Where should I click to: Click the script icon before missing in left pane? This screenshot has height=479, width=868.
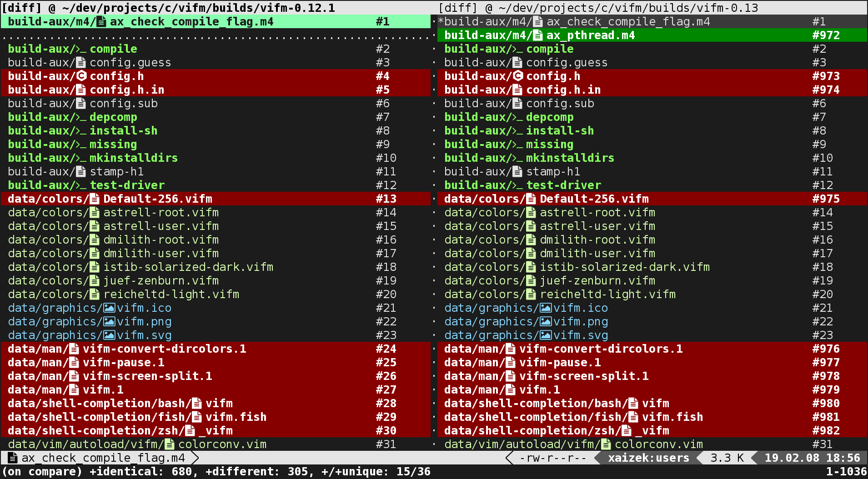81,145
